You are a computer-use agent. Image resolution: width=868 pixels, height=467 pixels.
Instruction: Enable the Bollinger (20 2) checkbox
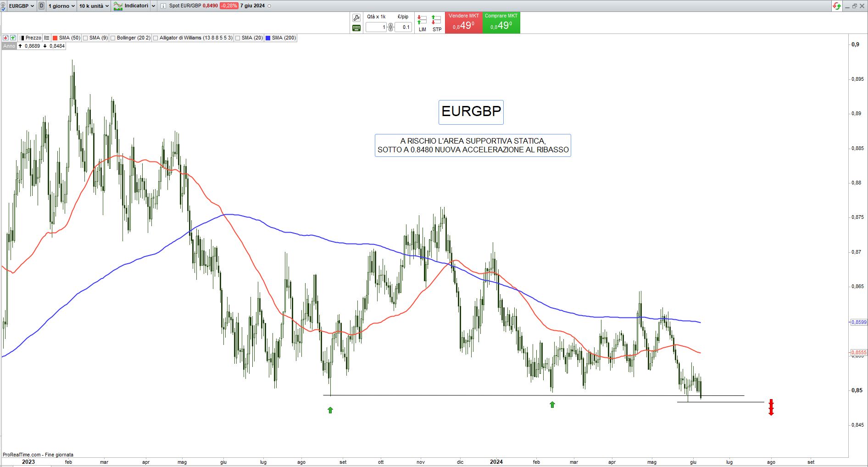click(x=113, y=38)
